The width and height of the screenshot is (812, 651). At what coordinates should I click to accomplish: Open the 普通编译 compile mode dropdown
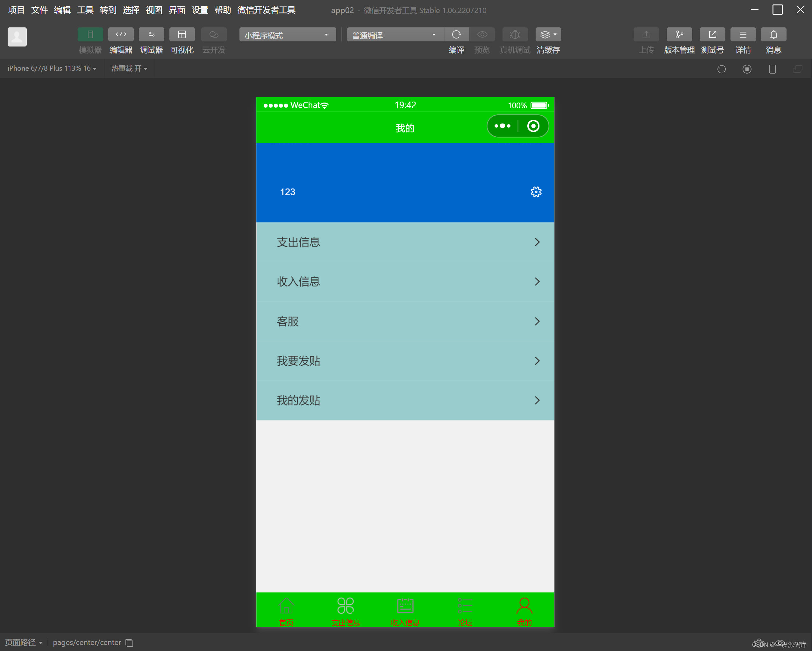(394, 35)
